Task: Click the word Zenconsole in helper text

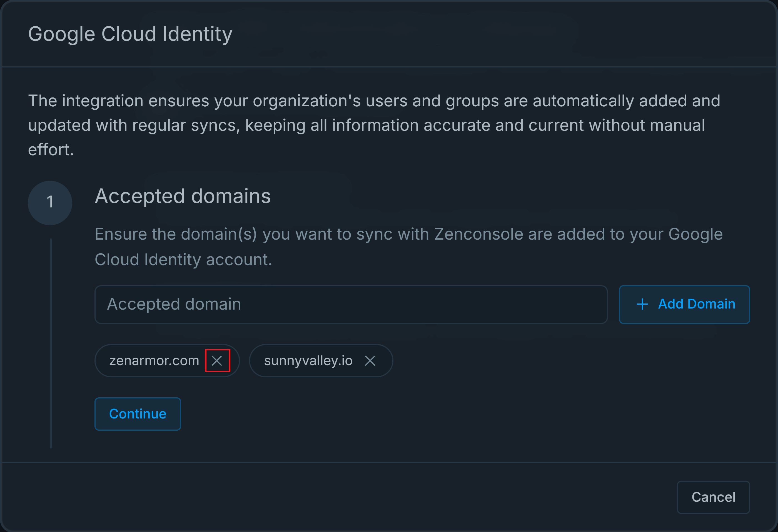Action: click(x=478, y=234)
